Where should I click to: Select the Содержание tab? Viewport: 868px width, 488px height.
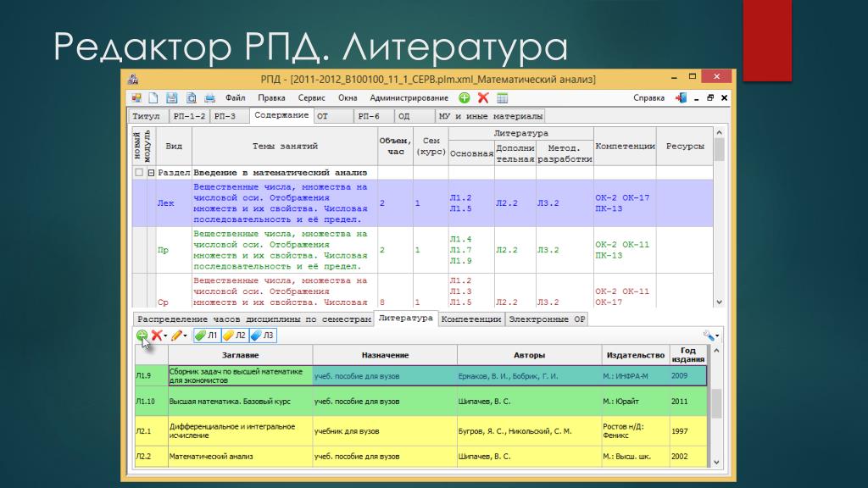[281, 115]
